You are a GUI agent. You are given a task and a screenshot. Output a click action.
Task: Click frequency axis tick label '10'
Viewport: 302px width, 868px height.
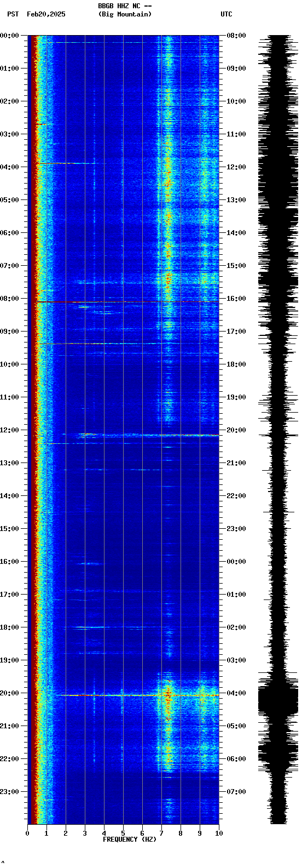click(x=219, y=833)
